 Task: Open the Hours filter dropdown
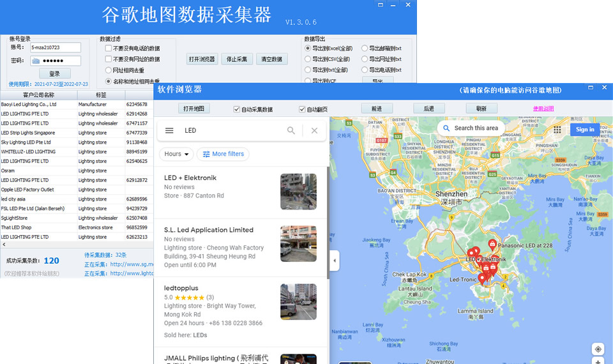(176, 154)
